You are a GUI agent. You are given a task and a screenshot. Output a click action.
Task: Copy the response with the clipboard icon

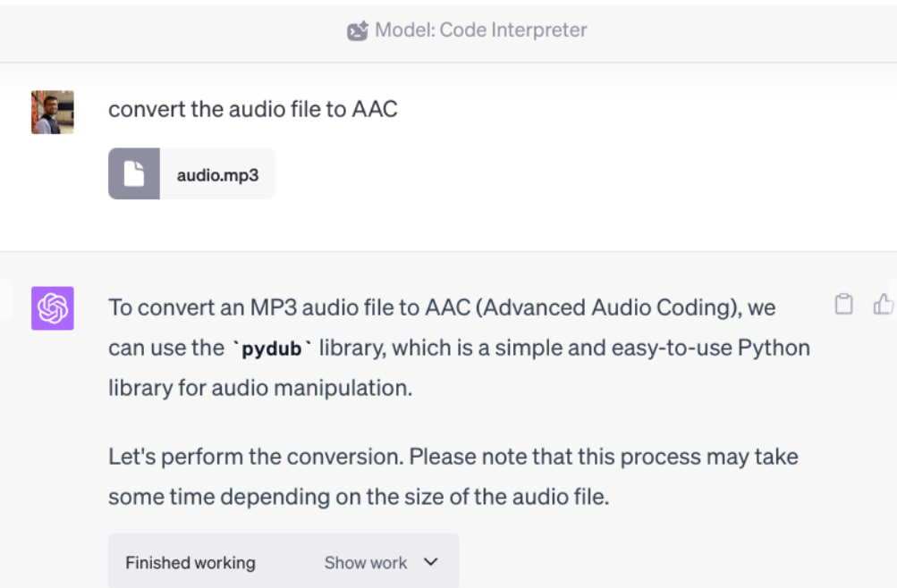[844, 304]
